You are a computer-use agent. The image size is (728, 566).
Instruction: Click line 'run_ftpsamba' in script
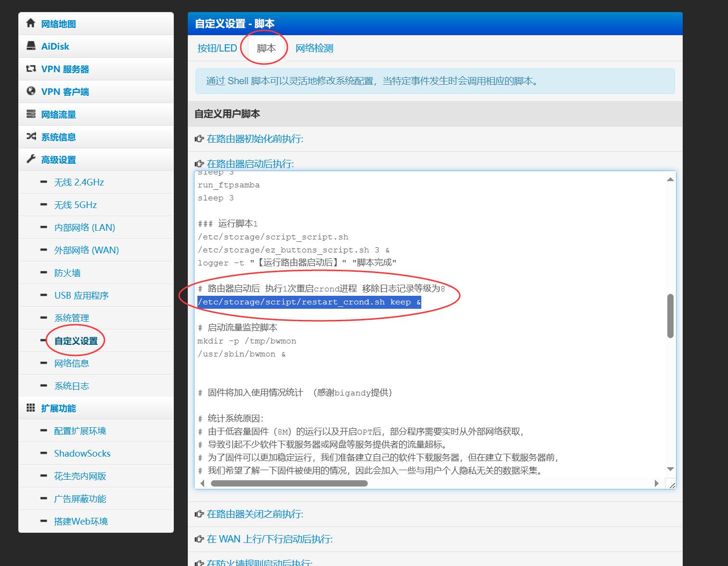coord(228,185)
